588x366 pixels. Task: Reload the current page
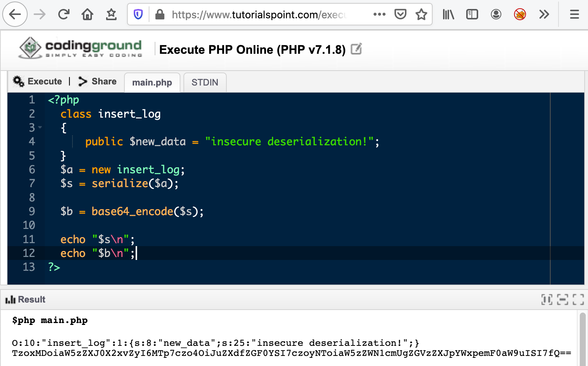pos(64,15)
